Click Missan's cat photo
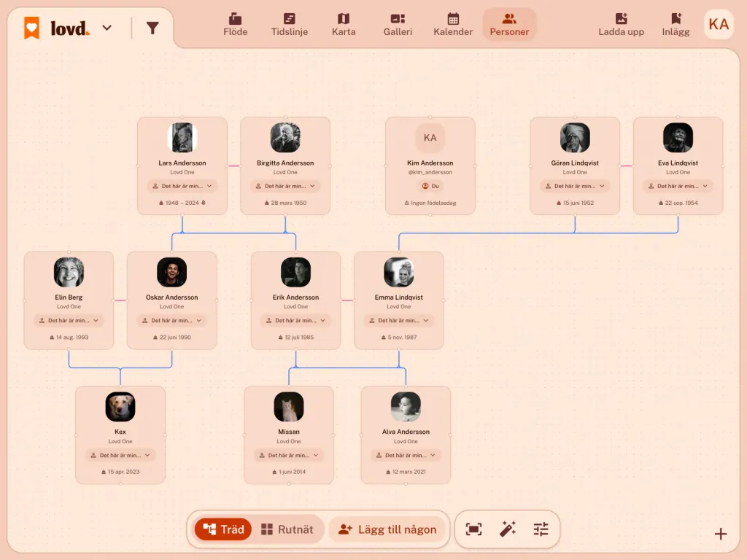Viewport: 747px width, 560px height. 289,407
